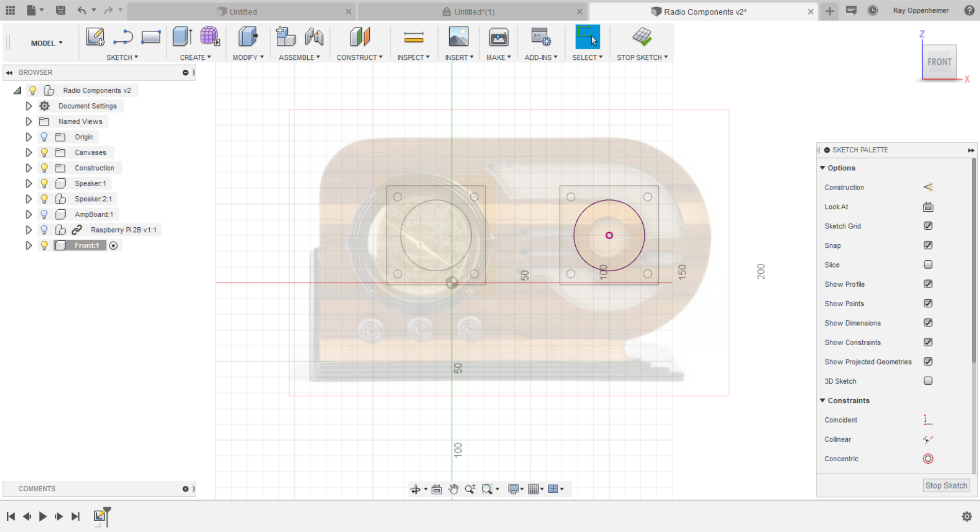
Task: Open the MODEL workspace dropdown
Action: point(46,43)
